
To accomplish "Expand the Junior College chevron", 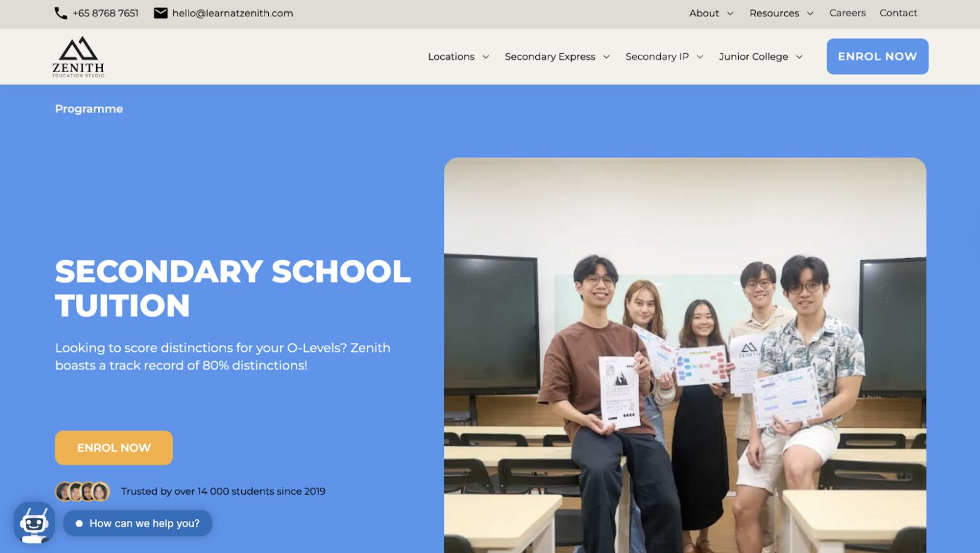I will 799,57.
